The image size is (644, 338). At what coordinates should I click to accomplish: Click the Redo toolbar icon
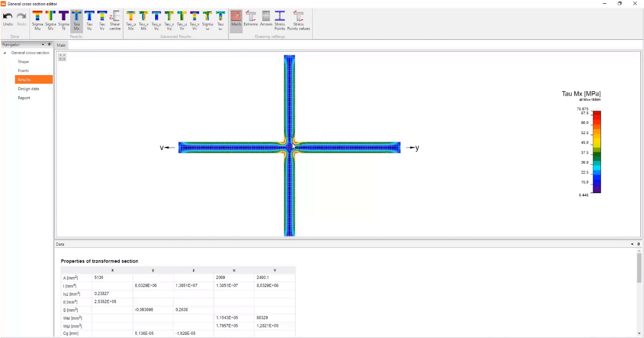click(21, 19)
